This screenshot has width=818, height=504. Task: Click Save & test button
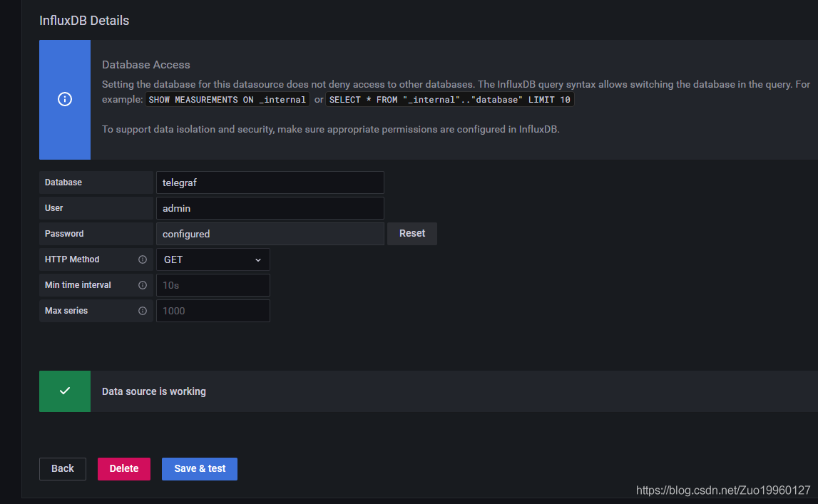(x=200, y=468)
